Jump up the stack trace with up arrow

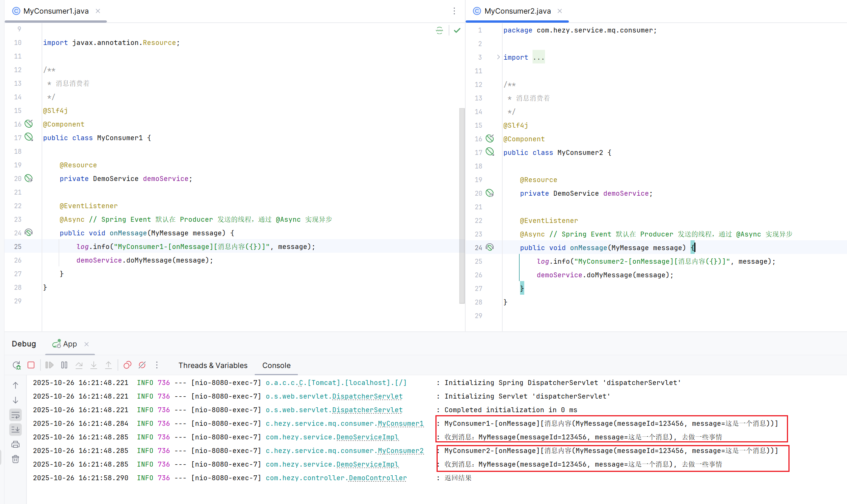15,385
